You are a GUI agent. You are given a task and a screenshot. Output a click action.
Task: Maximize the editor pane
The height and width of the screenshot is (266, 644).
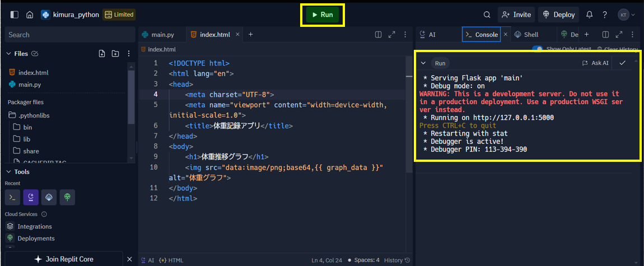point(392,35)
